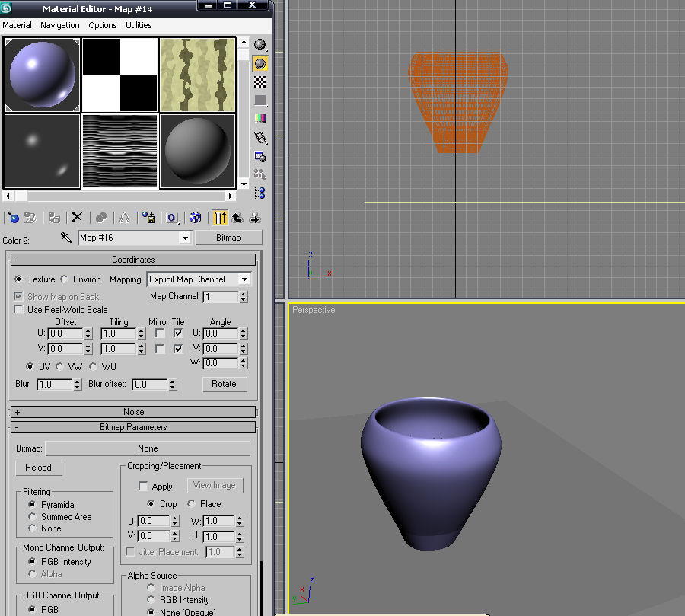Viewport: 685px width, 616px height.
Task: Click the Get Material icon
Action: click(x=11, y=218)
